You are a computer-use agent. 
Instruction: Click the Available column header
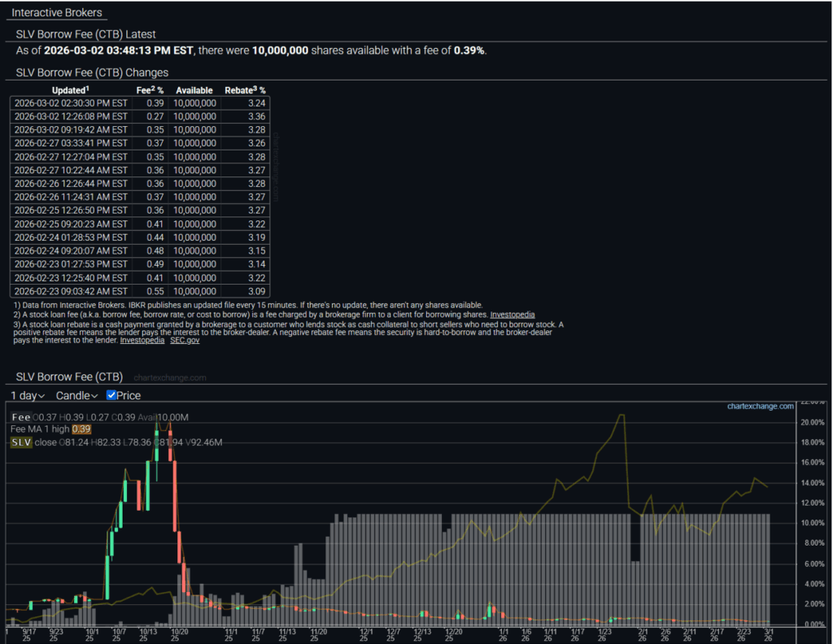[194, 90]
